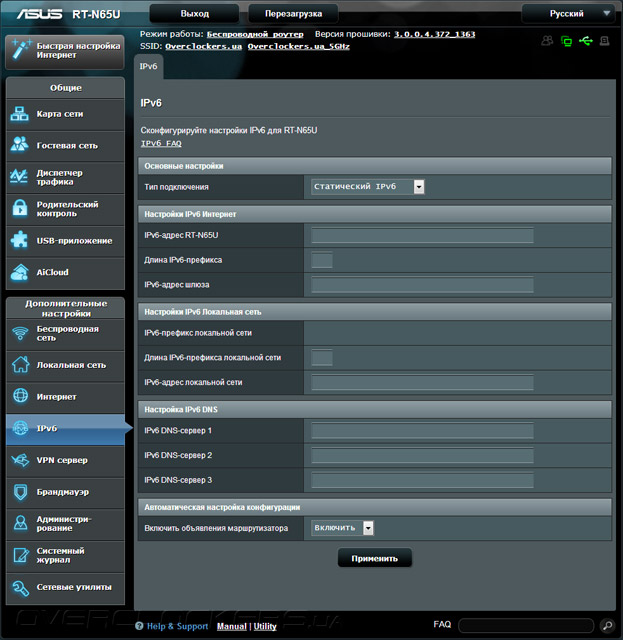Click the IPv6 DNS-сервер 1 field

[422, 431]
